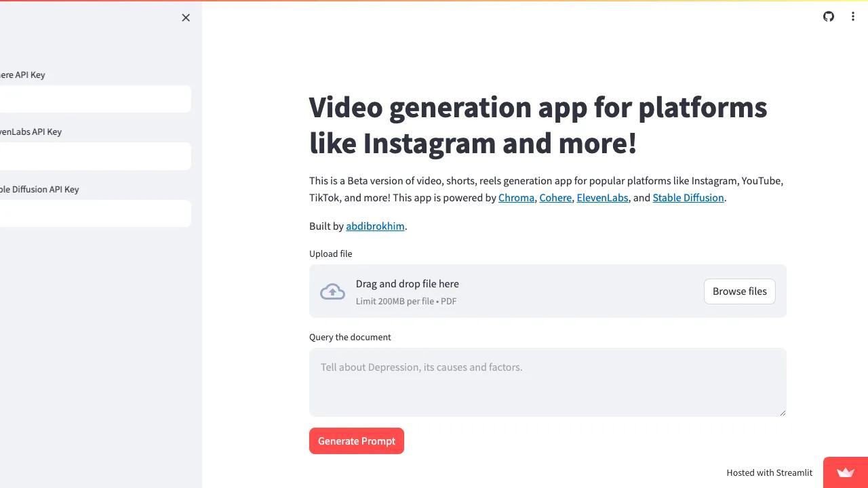The height and width of the screenshot is (488, 868).
Task: Click the Hosted with Streamlit text
Action: (770, 472)
